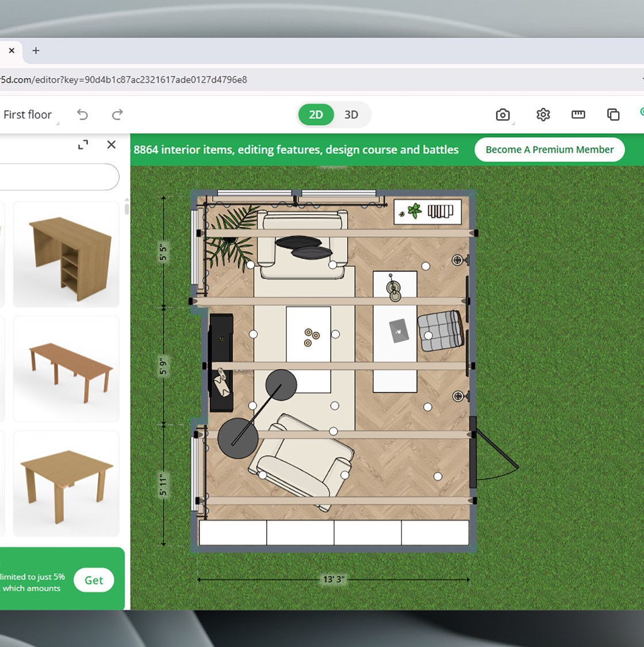Screen dimensions: 644x647
Task: Close the catalog panel
Action: click(x=112, y=145)
